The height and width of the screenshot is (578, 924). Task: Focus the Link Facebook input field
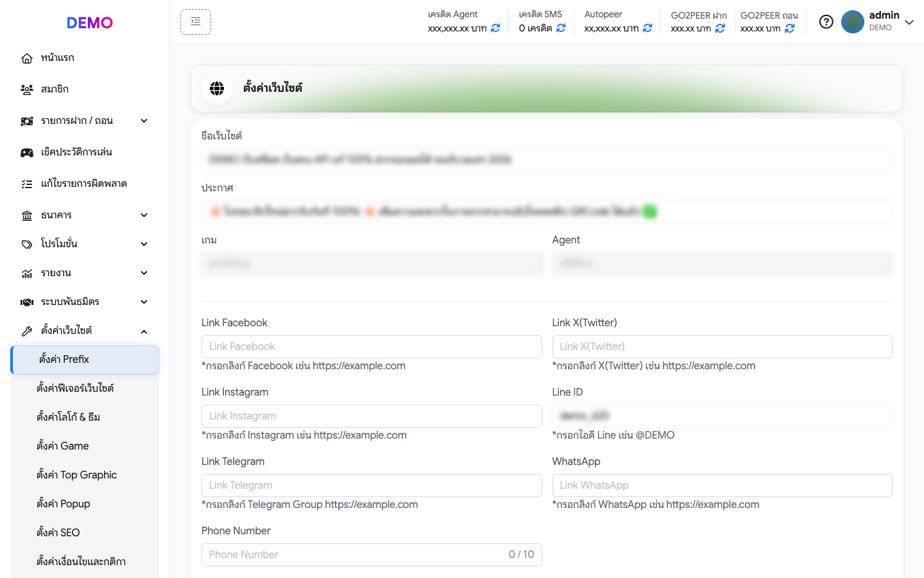click(372, 347)
